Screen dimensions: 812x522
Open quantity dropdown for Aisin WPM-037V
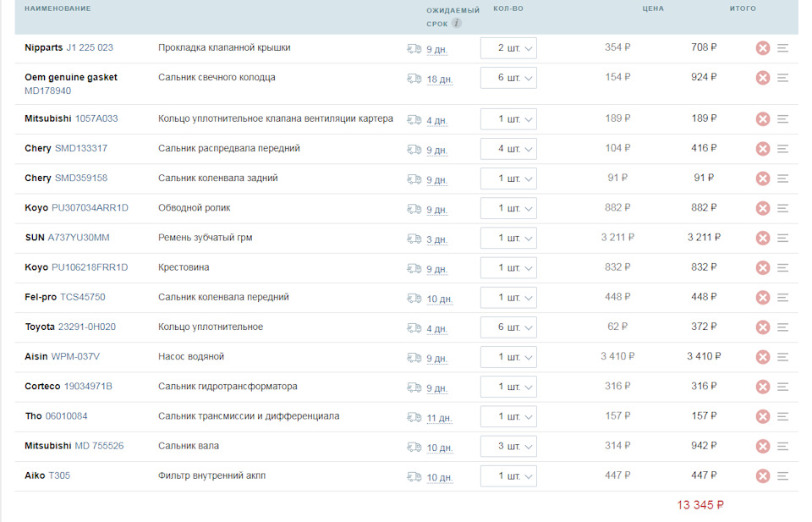[x=508, y=357]
